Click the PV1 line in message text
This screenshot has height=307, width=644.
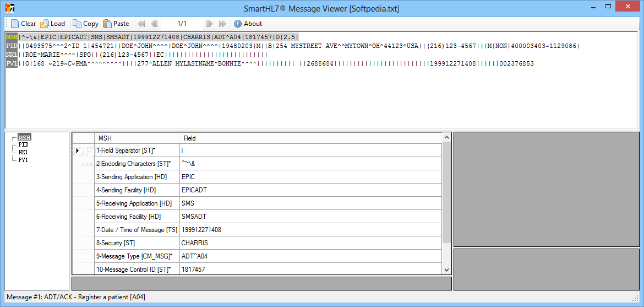point(270,63)
